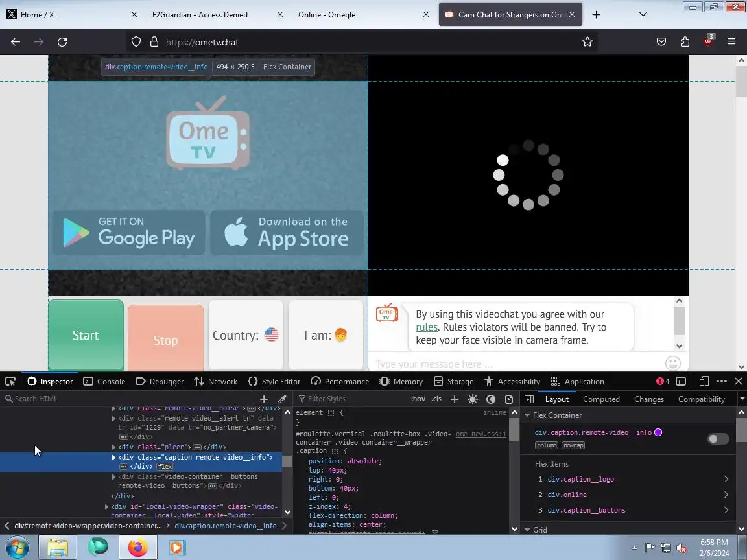This screenshot has height=560, width=747.
Task: Open the Storage tab
Action: coord(453,381)
